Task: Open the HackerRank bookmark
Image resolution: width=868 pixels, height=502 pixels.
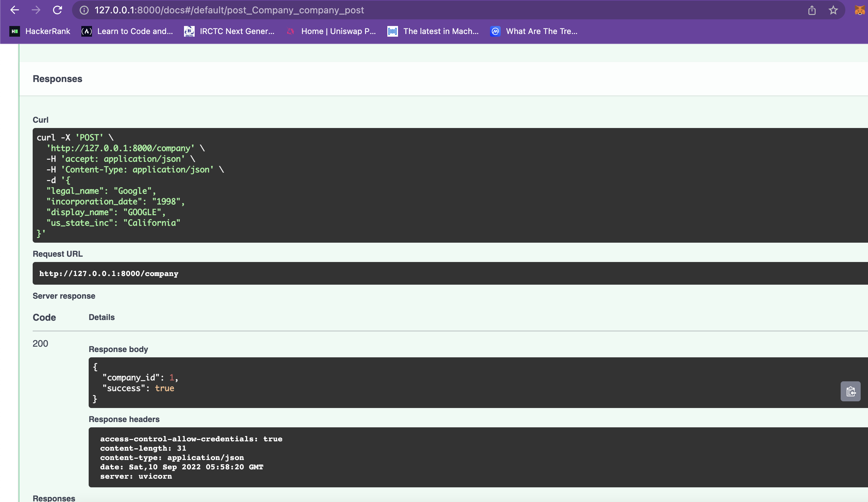Action: pos(40,31)
